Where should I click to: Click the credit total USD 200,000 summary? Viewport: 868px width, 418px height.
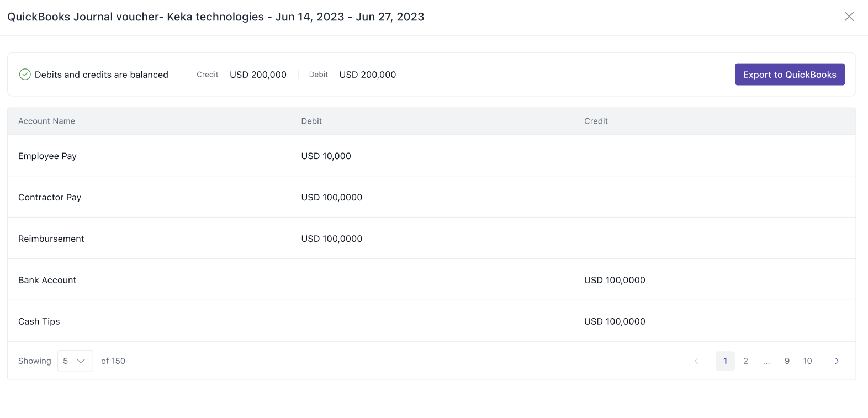coord(258,75)
